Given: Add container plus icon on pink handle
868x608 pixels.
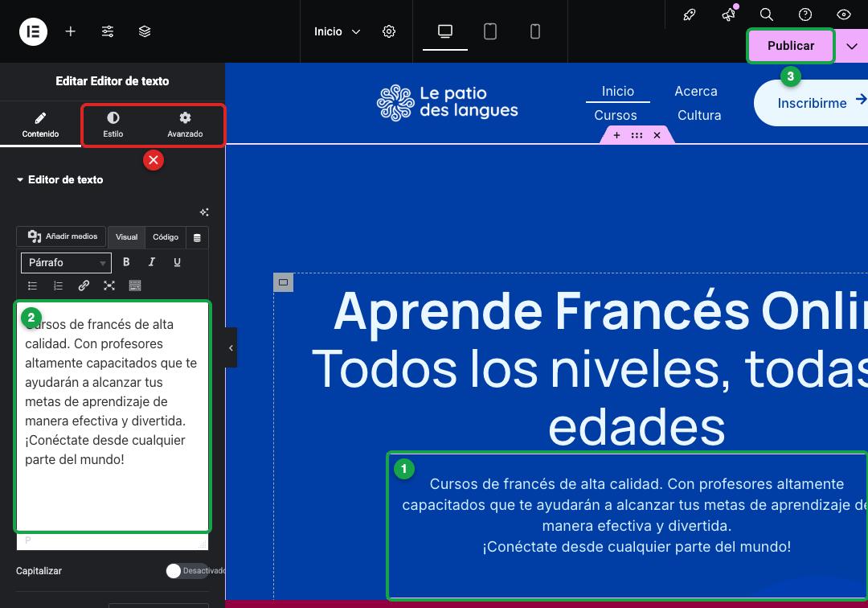Looking at the screenshot, I should (x=616, y=135).
